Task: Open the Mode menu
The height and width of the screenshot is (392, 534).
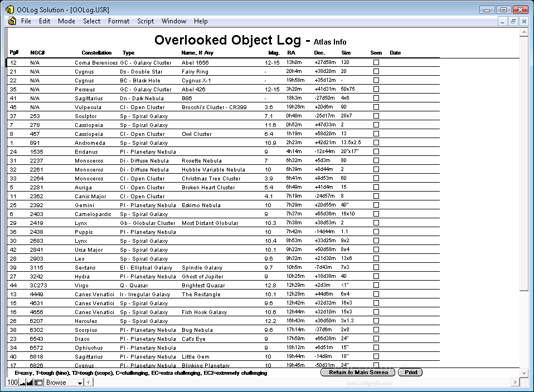Action: coord(66,21)
